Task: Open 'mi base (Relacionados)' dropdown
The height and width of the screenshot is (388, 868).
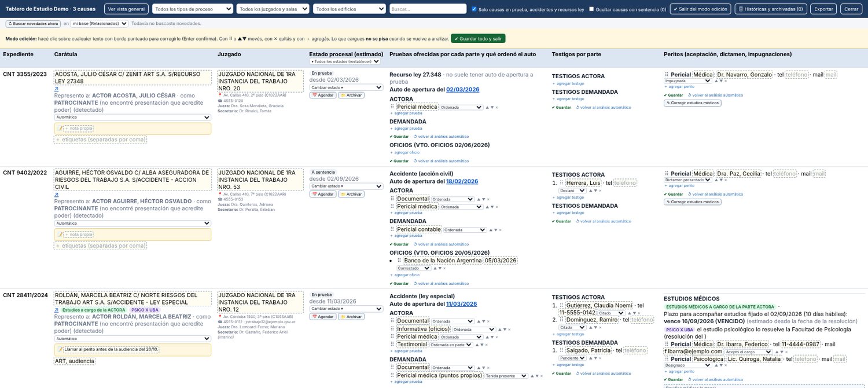Action: (100, 23)
